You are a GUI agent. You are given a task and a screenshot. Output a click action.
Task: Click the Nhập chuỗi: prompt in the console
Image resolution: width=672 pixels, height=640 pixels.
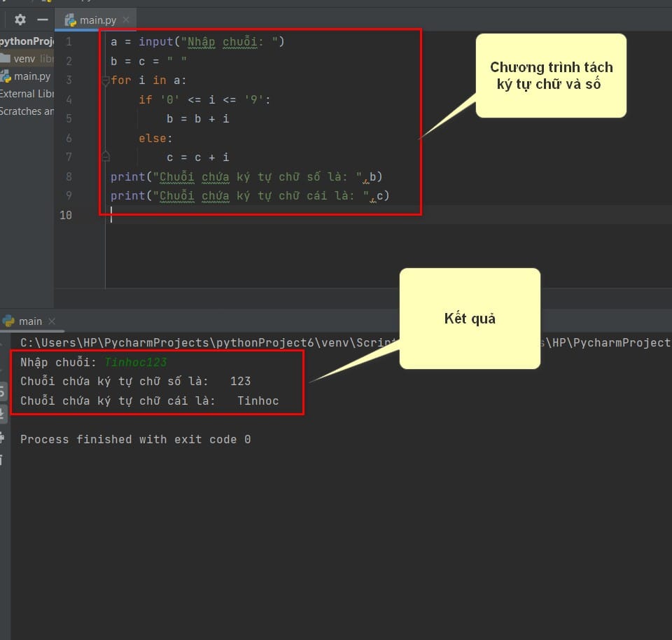[58, 362]
